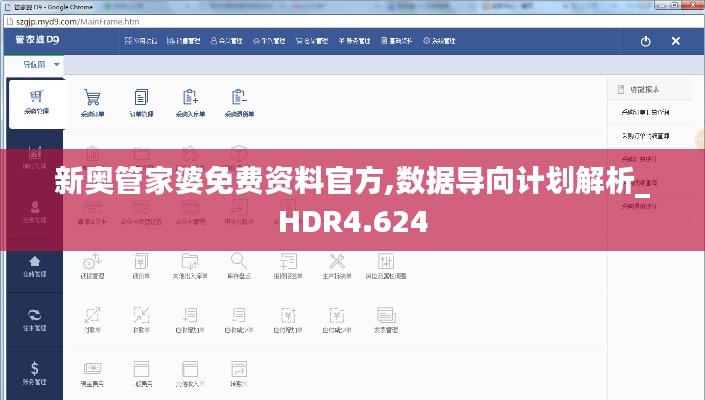
Task: Click the X icon in the blue header
Action: pyautogui.click(x=675, y=41)
